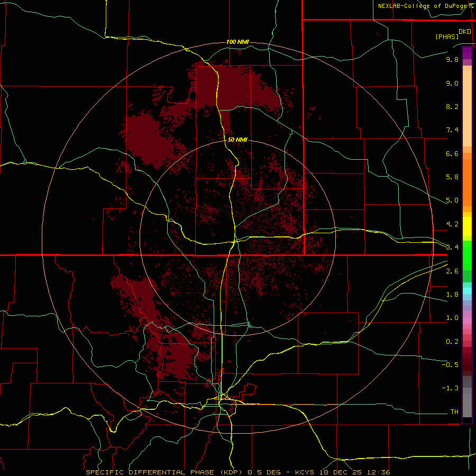
Task: Click the 6.6 value on the color scale
Action: [x=452, y=153]
